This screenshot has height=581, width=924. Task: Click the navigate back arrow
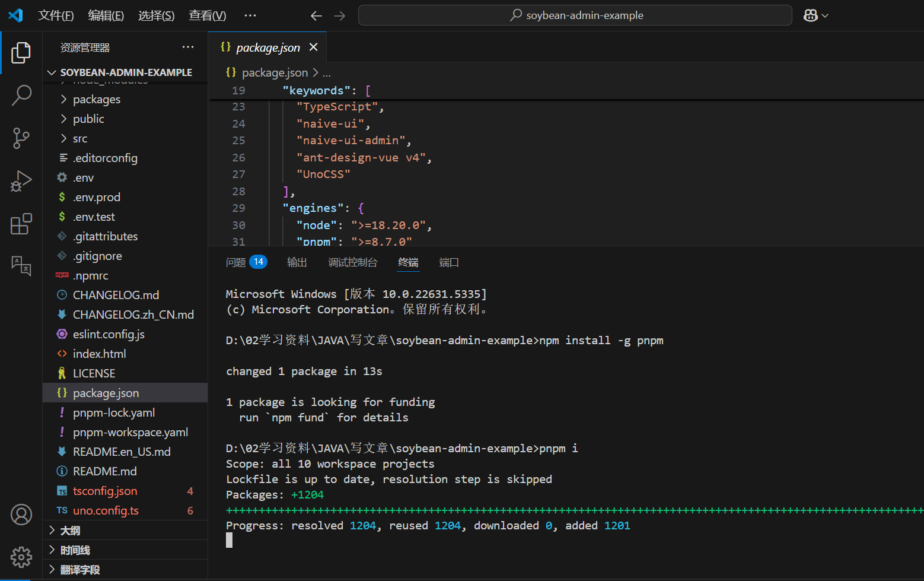coord(316,16)
